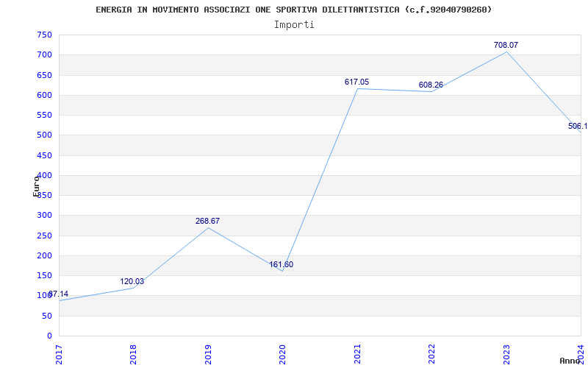Viewport: 588px width, 368px height.
Task: Click the data label 87.14
Action: pos(59,294)
